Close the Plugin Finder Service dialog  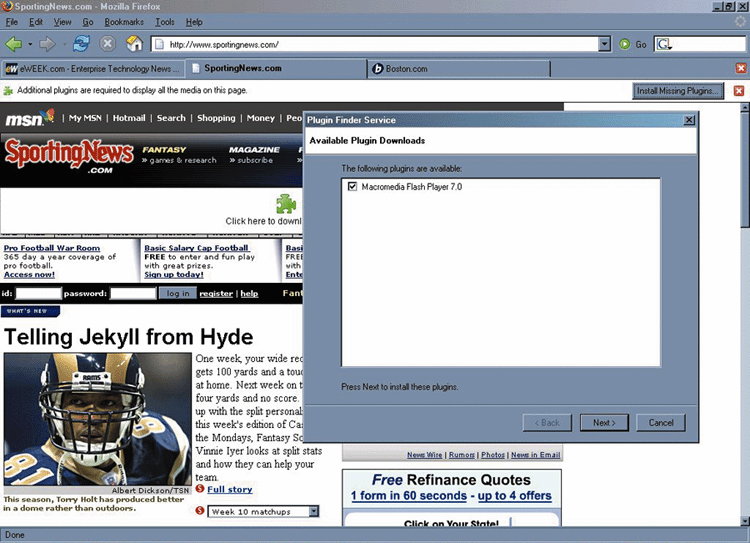tap(689, 120)
